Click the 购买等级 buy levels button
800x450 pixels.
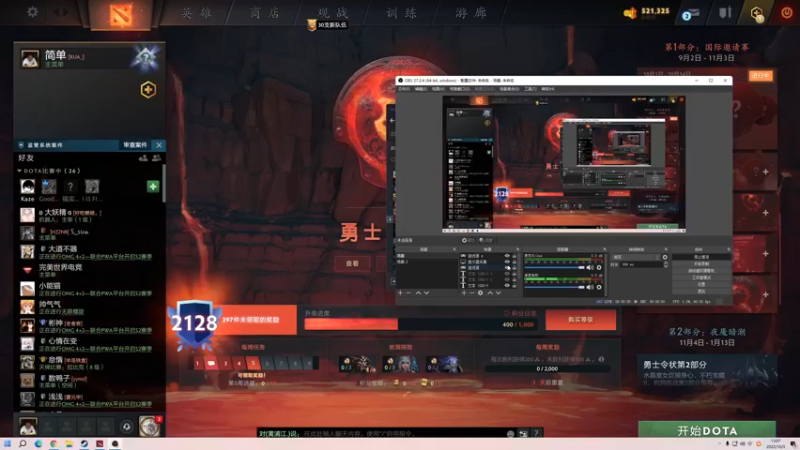581,319
